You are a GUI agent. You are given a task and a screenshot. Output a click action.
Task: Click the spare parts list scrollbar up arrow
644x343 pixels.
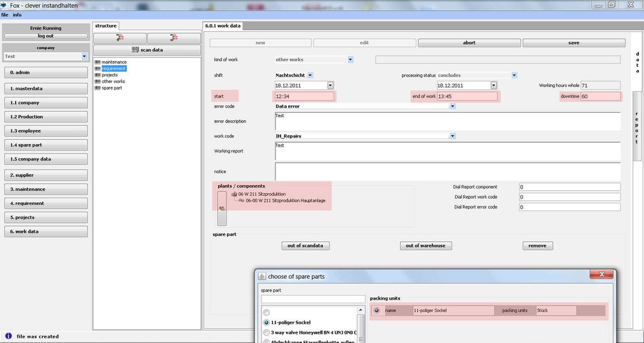pos(360,310)
